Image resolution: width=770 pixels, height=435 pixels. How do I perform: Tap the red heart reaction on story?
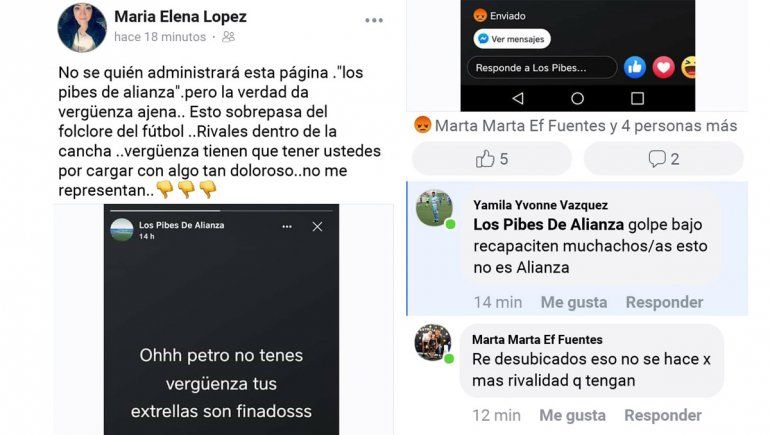(x=663, y=67)
